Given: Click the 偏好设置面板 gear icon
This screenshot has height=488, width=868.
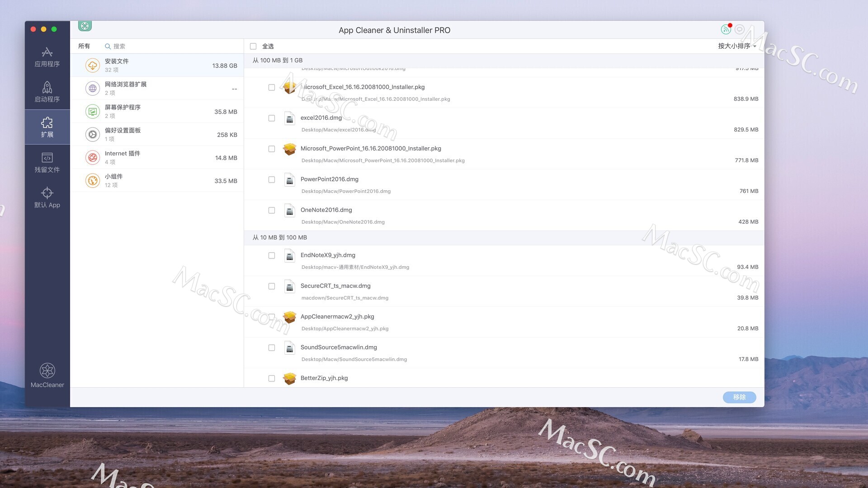Looking at the screenshot, I should tap(92, 135).
